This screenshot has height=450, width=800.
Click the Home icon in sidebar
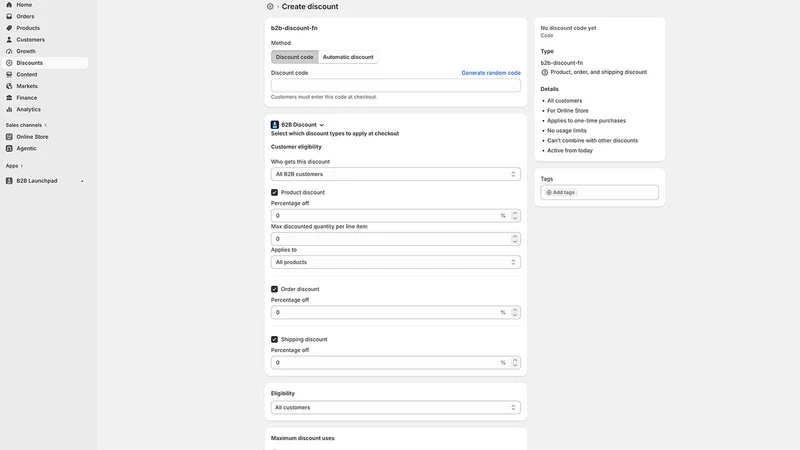click(x=9, y=5)
